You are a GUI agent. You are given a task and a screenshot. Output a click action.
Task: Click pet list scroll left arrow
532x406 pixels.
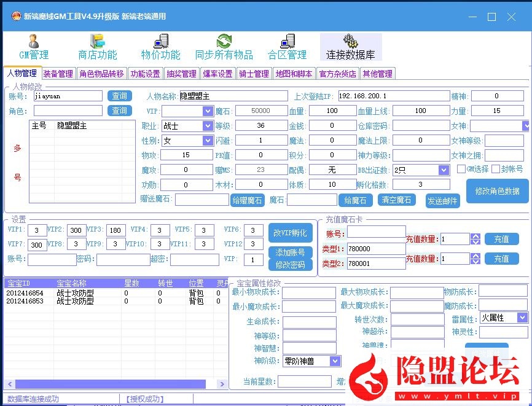click(x=10, y=384)
